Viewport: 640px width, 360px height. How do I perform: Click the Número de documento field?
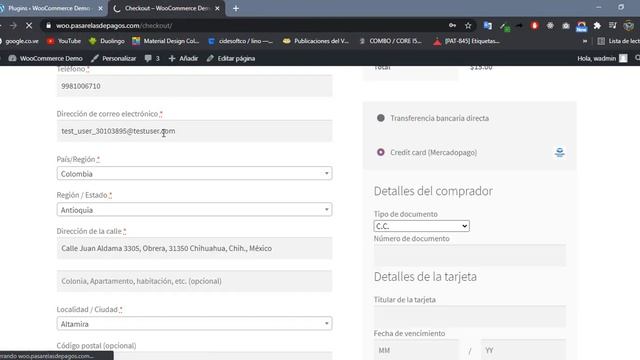[x=470, y=255]
